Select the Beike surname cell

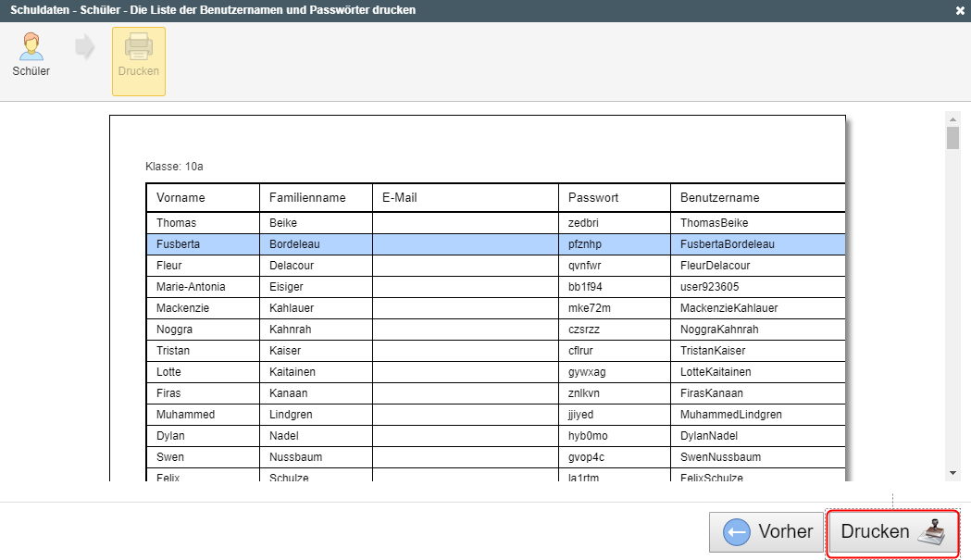pos(316,223)
